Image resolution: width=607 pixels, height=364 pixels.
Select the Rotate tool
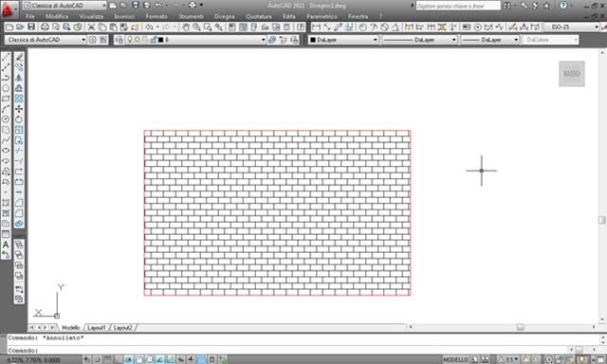click(x=19, y=119)
